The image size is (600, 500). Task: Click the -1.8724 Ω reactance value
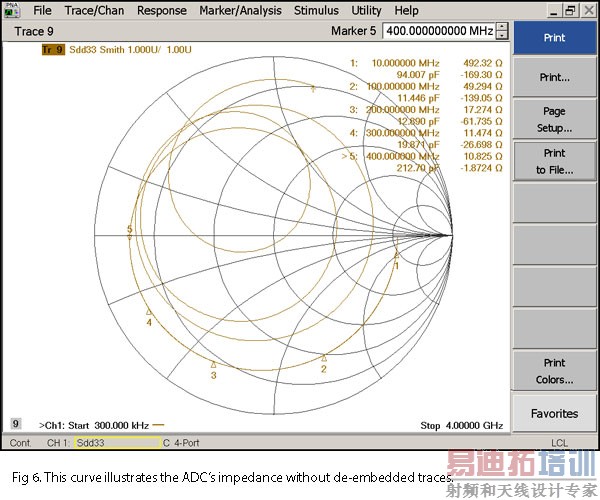481,168
